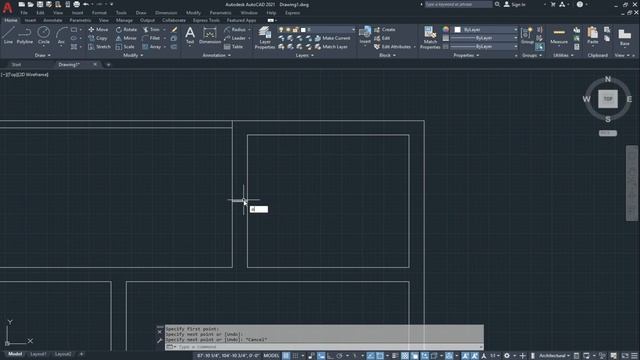Screen dimensions: 640x360
Task: Click the Move tool
Action: 98,29
